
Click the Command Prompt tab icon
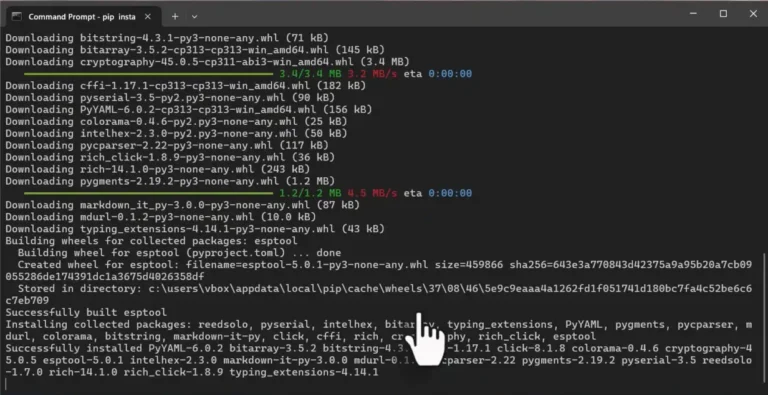tap(17, 17)
